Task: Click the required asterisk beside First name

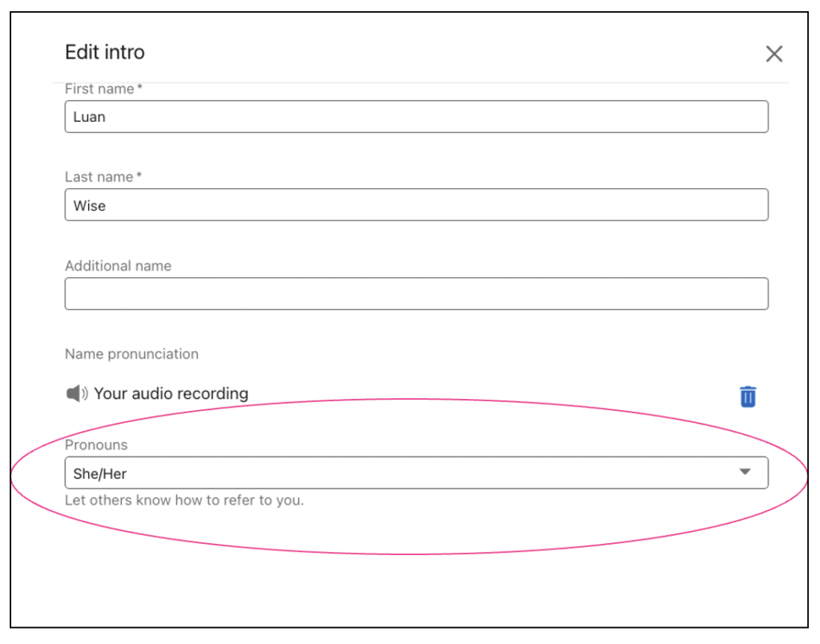Action: click(139, 87)
